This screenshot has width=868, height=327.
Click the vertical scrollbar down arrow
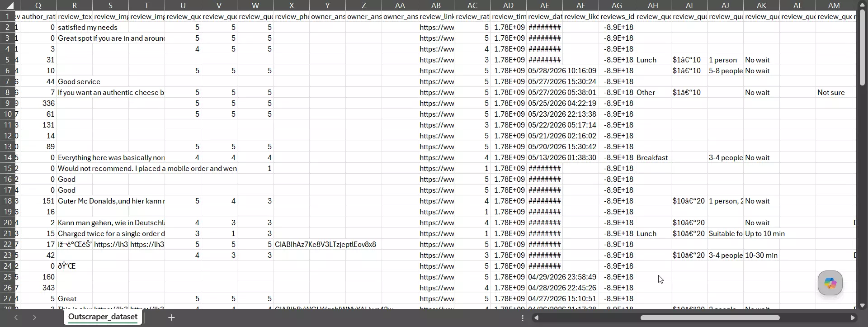pos(862,305)
